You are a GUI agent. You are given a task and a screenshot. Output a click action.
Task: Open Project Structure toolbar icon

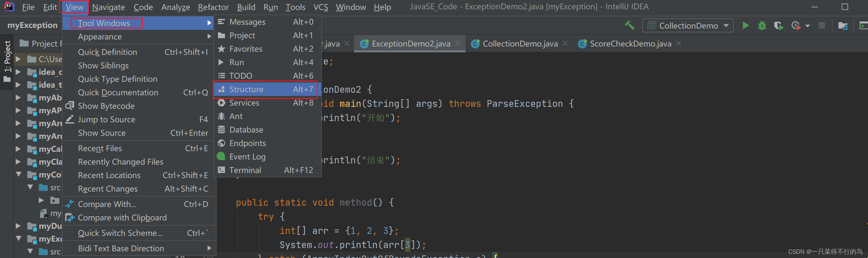point(843,26)
